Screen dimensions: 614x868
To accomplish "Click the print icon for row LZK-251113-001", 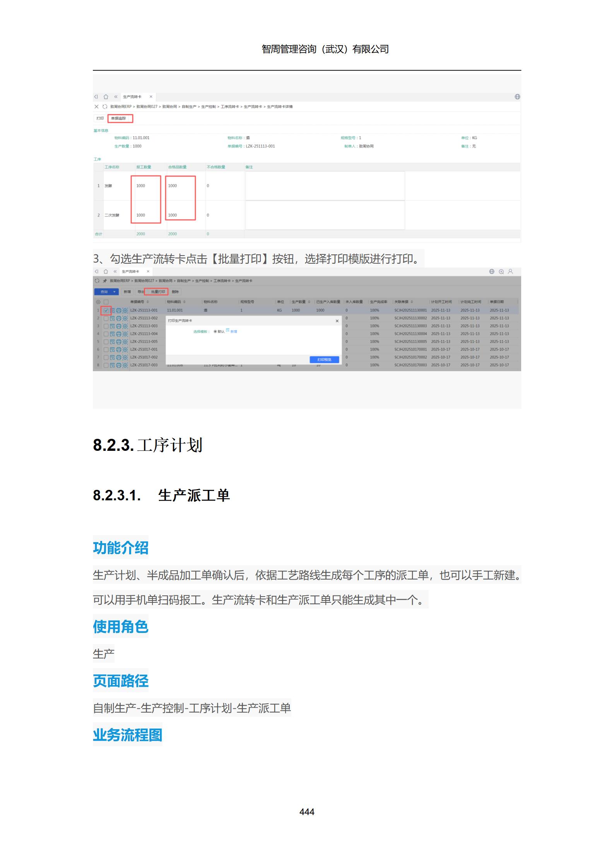I will point(119,310).
